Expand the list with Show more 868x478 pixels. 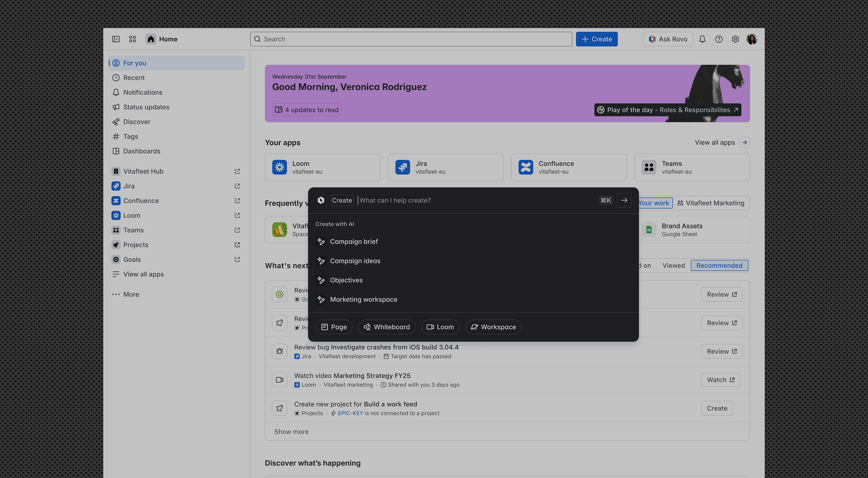pyautogui.click(x=291, y=432)
